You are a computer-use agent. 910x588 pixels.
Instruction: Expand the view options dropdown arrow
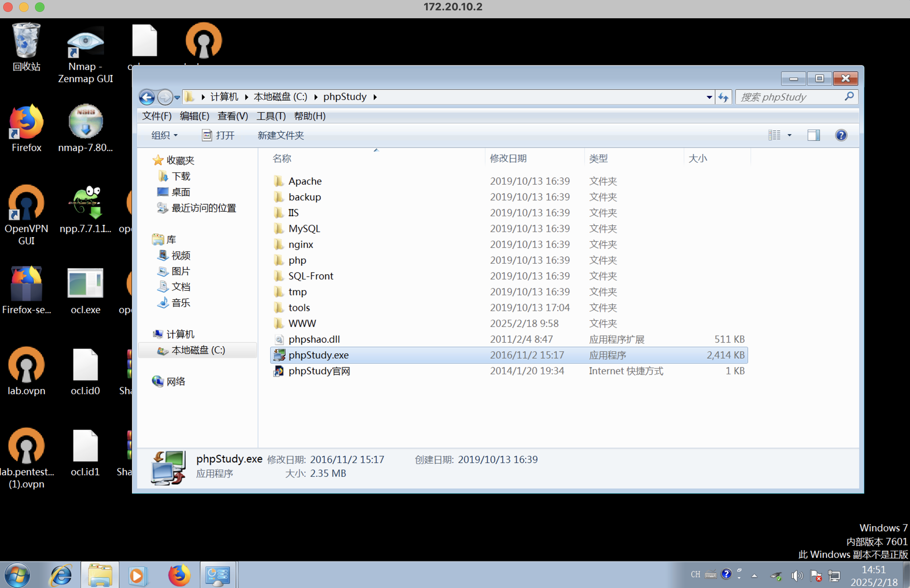[x=789, y=135]
